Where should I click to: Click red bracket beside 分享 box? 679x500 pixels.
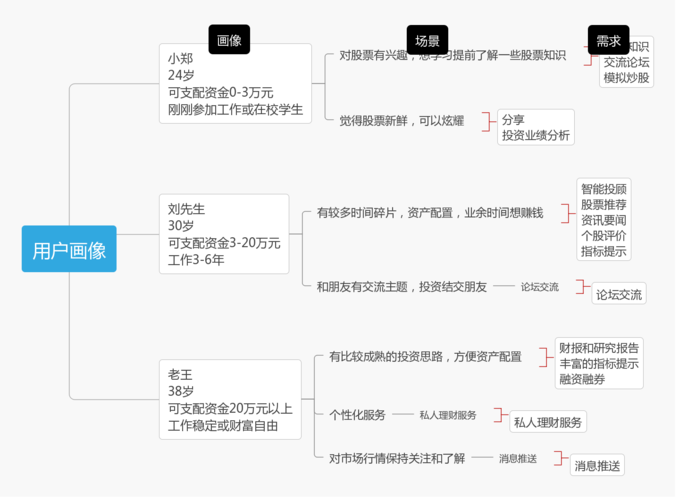tap(488, 121)
